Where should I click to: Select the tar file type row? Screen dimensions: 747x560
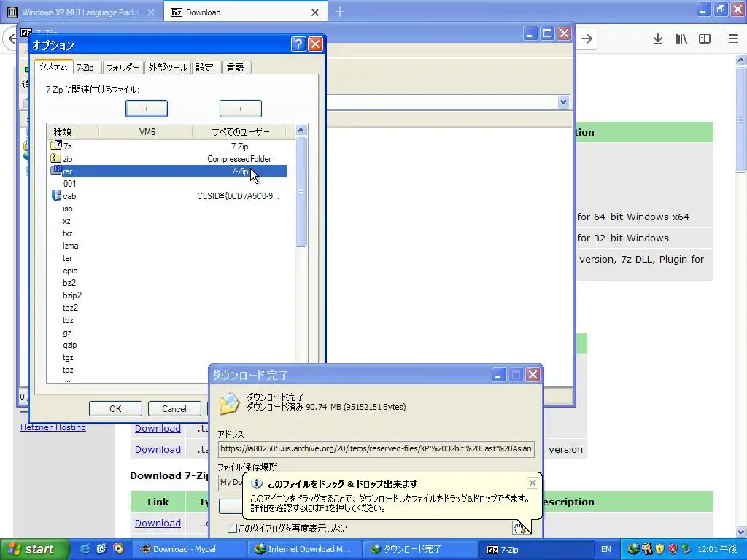pyautogui.click(x=167, y=258)
